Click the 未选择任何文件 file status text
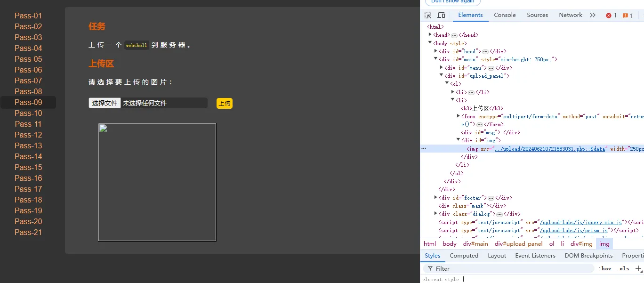644x283 pixels. point(145,103)
